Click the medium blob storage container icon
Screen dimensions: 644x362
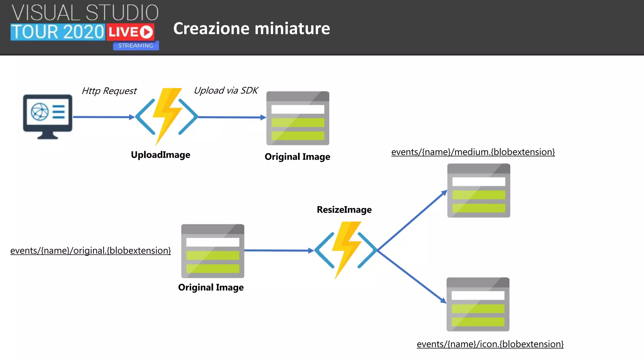coord(479,190)
